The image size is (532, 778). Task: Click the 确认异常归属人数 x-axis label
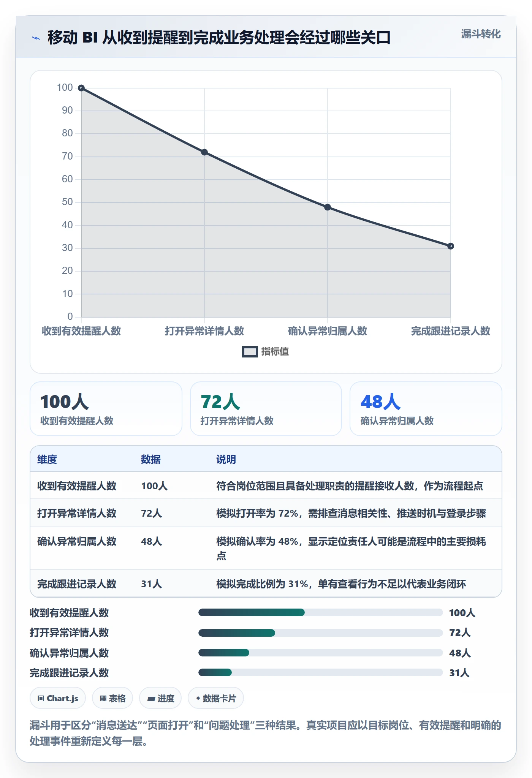coord(328,331)
